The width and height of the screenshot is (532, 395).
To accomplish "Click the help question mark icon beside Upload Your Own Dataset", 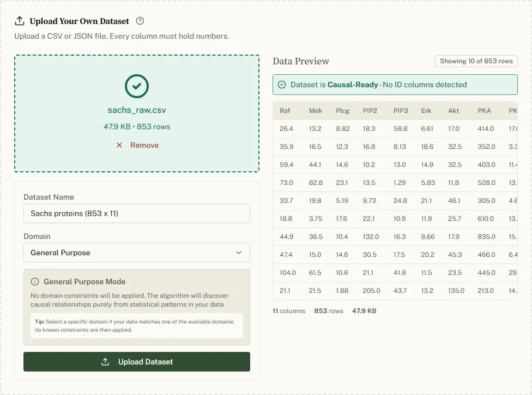I will 140,21.
